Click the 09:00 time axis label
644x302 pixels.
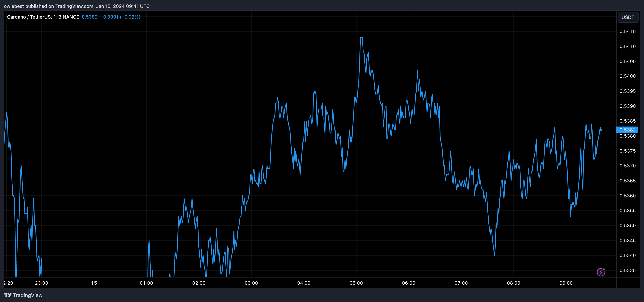click(x=566, y=283)
